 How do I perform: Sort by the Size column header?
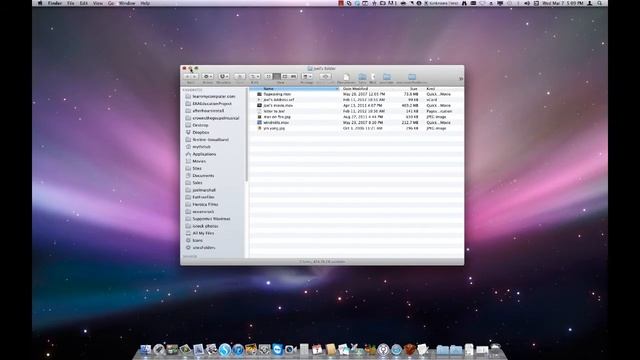pos(412,89)
